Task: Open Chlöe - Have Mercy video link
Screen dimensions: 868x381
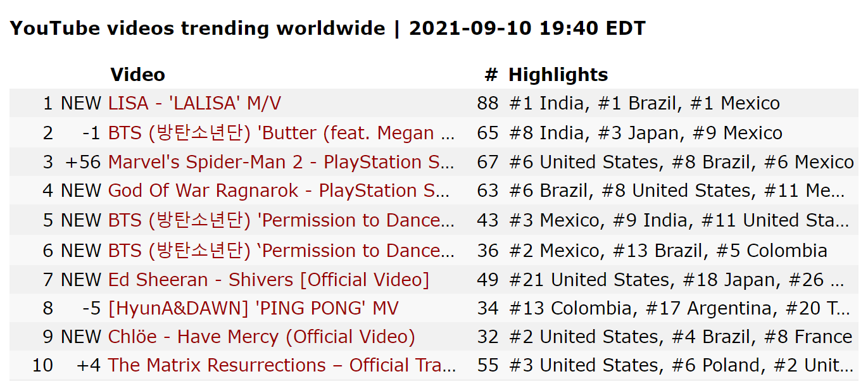Action: click(261, 337)
